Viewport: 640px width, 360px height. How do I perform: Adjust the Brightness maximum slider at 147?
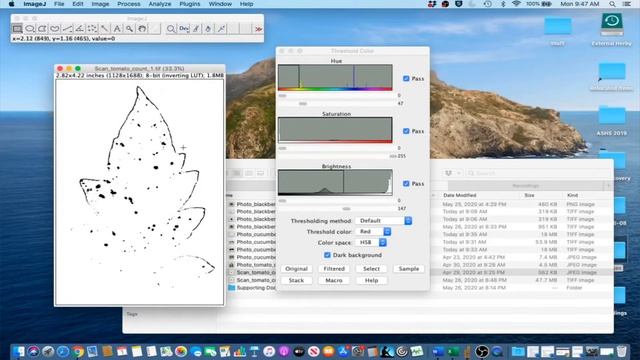pyautogui.click(x=346, y=209)
